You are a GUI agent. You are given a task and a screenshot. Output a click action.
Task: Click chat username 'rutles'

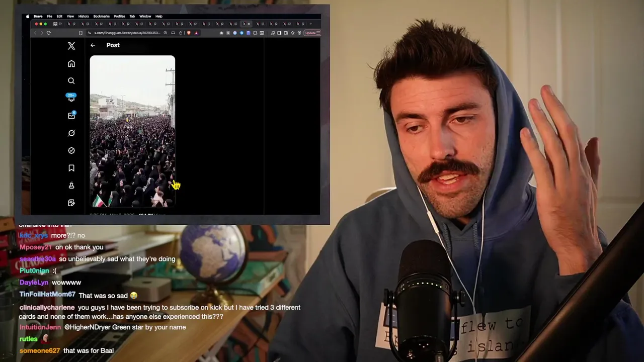28,339
